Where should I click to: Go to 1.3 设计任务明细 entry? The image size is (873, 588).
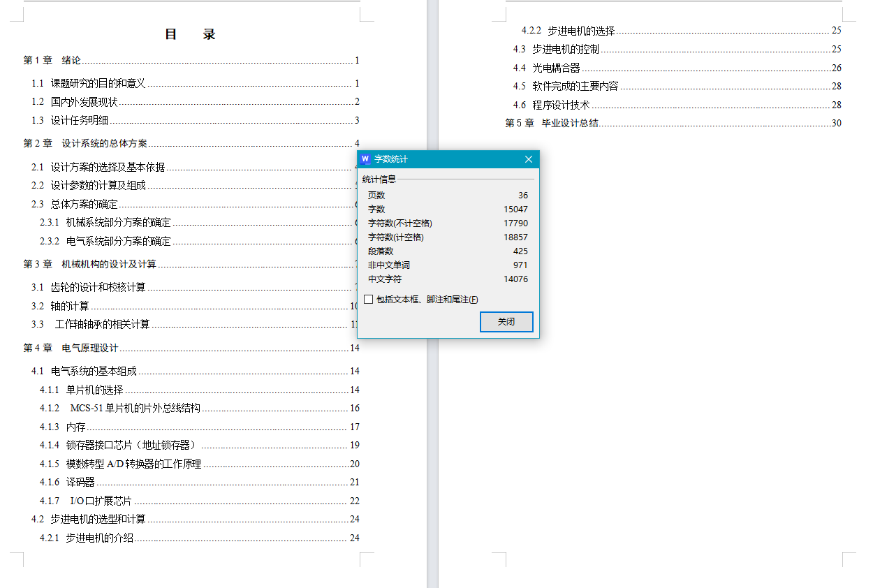tap(196, 120)
